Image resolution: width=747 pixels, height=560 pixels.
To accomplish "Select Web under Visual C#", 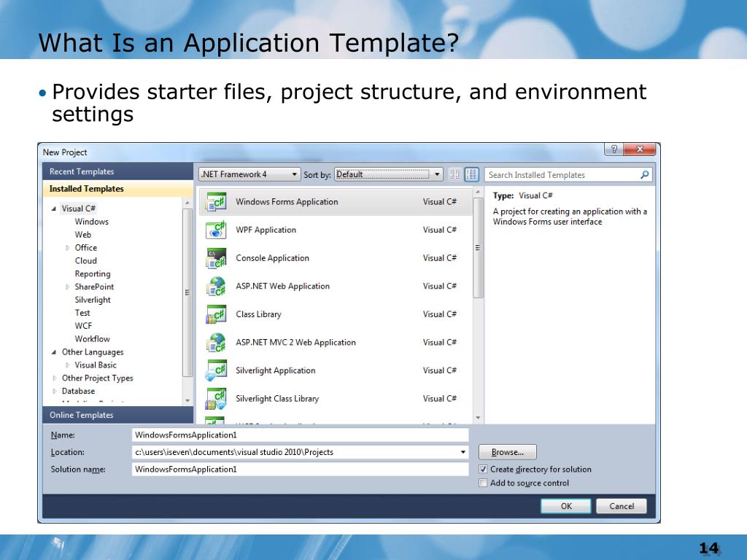I will pyautogui.click(x=83, y=234).
